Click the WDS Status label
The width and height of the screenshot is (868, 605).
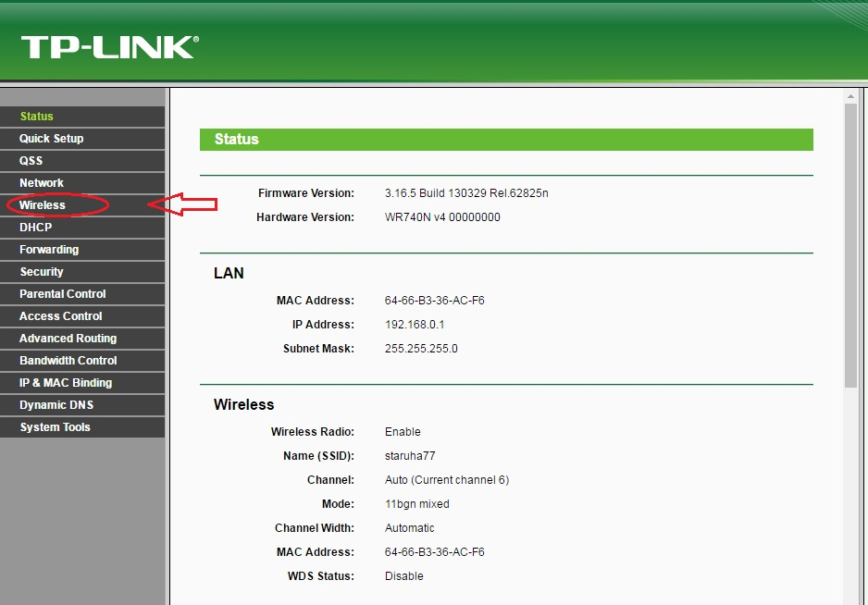coord(321,576)
